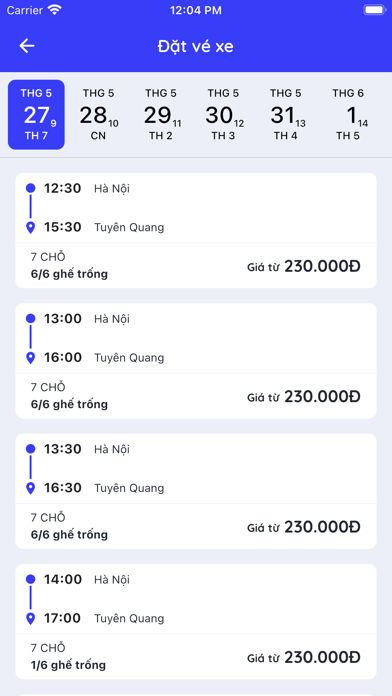392x696 pixels.
Task: Click the Đặt vé xe title
Action: tap(196, 46)
